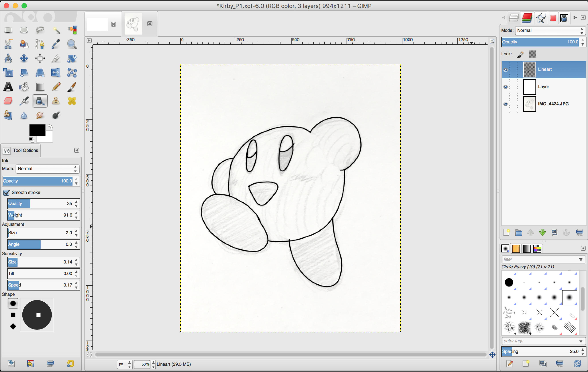Delete layer with trash button
This screenshot has width=588, height=372.
pos(579,232)
